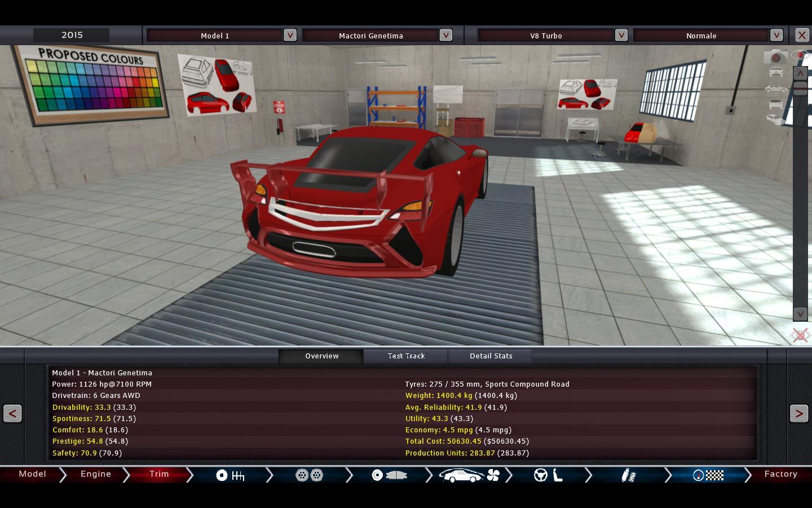Open the suspension step
The height and width of the screenshot is (508, 812).
(628, 475)
